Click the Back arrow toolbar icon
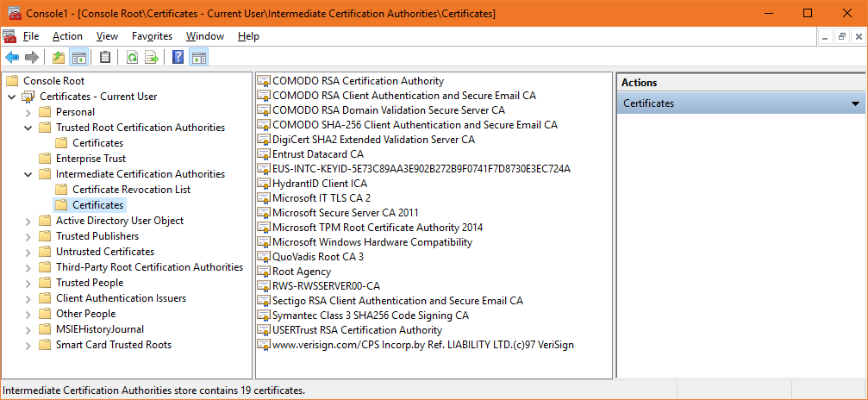Screen dimensions: 868x400 coord(12,57)
